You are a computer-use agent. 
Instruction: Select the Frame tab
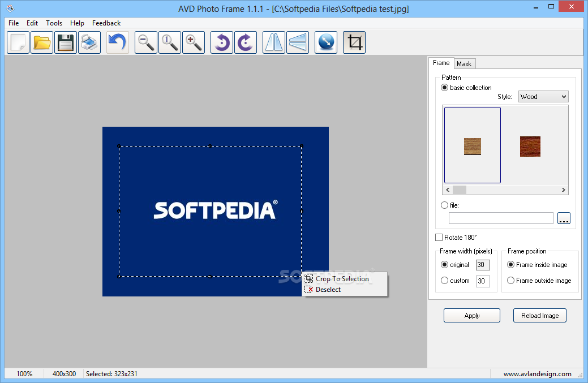tap(441, 63)
